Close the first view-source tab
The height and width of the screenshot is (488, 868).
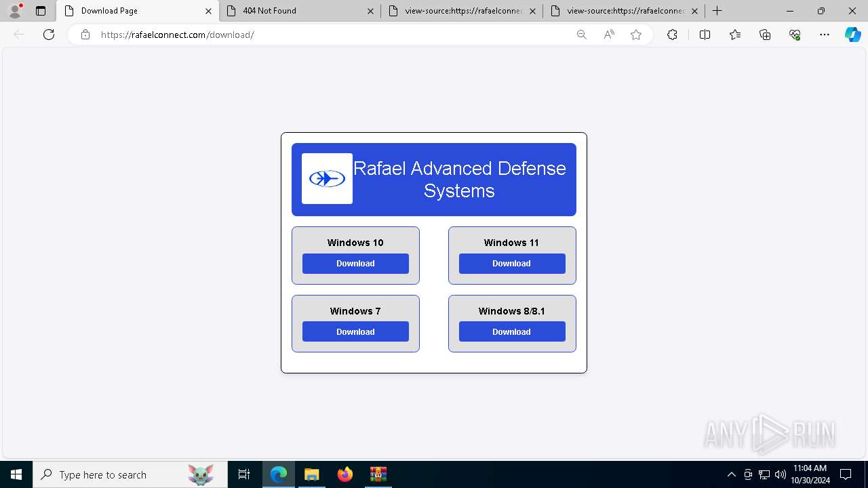[532, 11]
